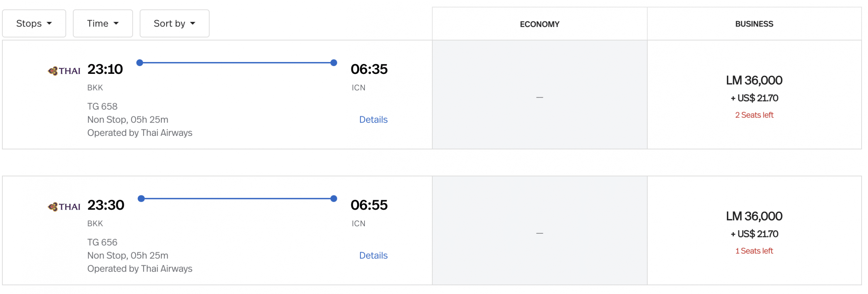868x294 pixels.
Task: Click the caret arrow next to Sort by
Action: click(193, 23)
